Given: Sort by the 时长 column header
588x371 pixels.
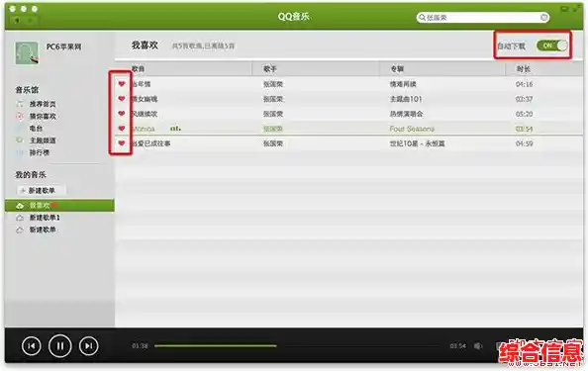Looking at the screenshot, I should tap(544, 69).
